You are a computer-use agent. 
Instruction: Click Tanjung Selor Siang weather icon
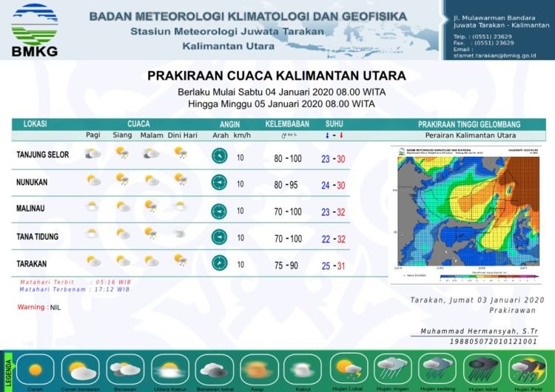coord(122,152)
